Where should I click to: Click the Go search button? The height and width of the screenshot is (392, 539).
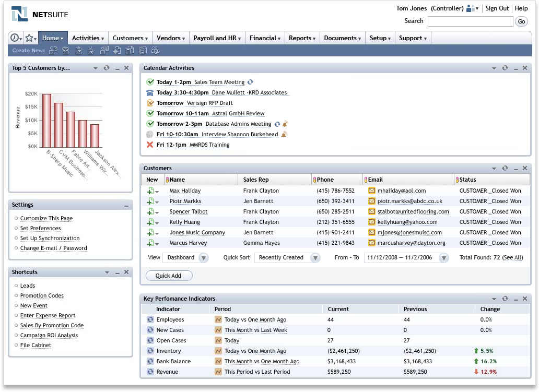521,21
